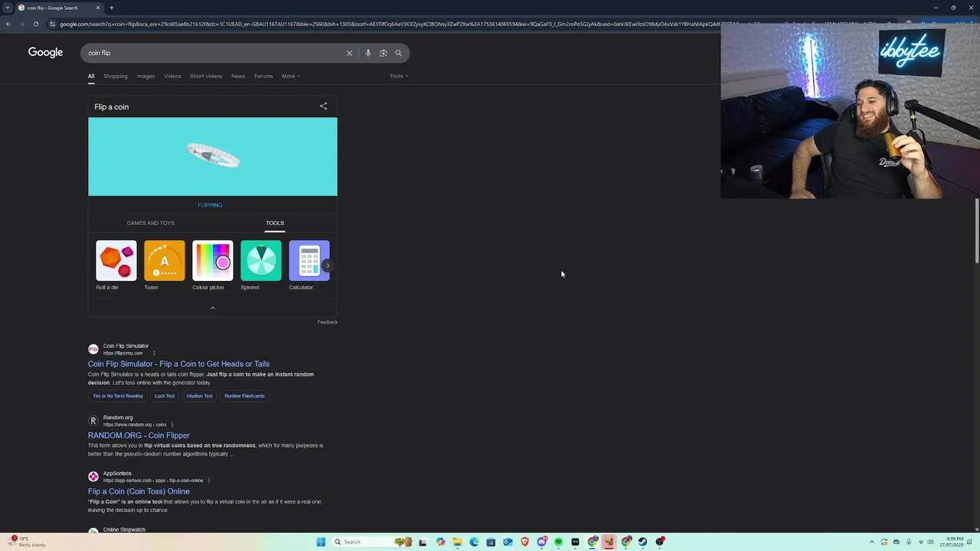Open weather widget showing Partly cloudy
Screen dimensions: 980x551
tap(27, 542)
